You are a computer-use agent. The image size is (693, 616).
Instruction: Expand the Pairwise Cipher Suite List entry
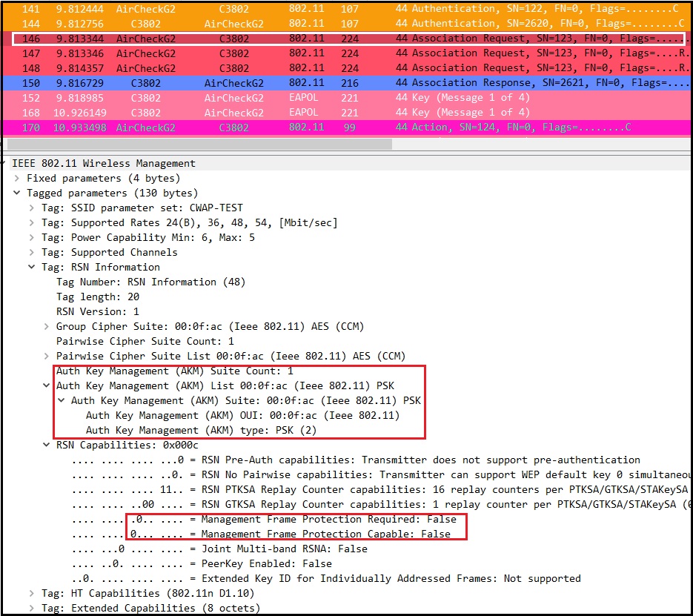tap(47, 357)
